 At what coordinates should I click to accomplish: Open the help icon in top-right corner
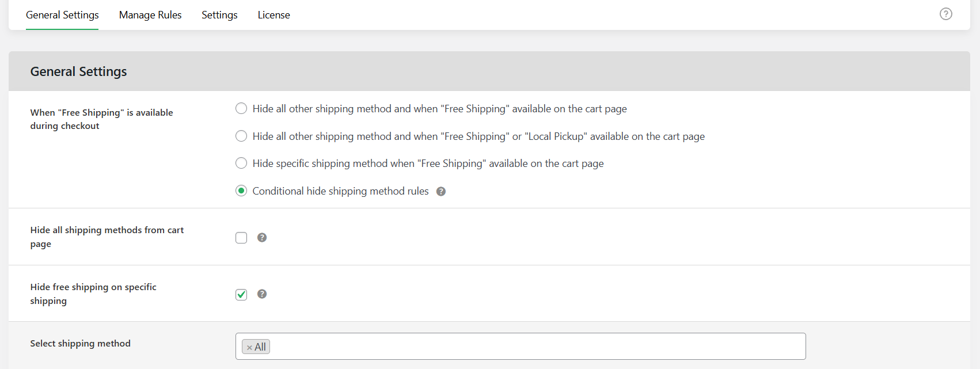click(x=945, y=14)
